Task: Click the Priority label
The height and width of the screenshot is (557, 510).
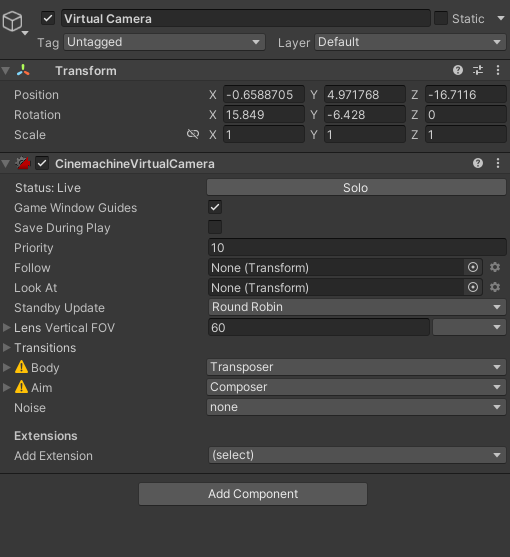Action: 34,248
